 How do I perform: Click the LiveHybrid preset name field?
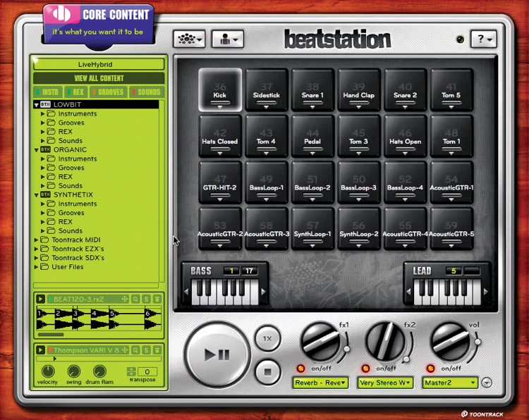click(99, 64)
